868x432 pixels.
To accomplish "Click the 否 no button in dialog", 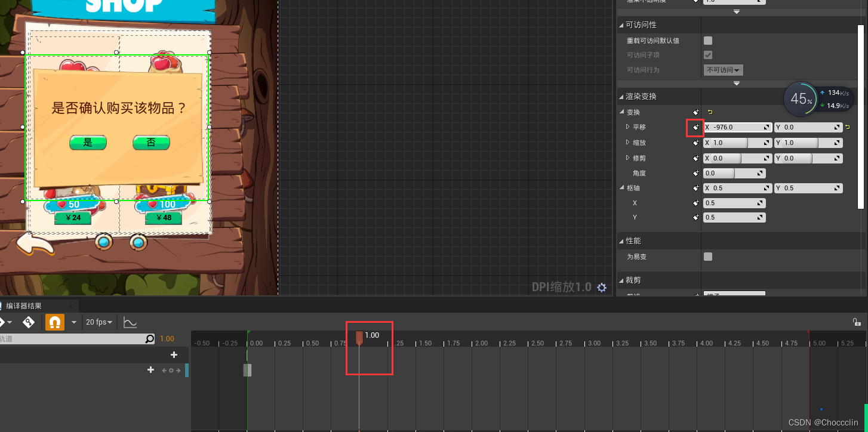I will click(x=151, y=143).
